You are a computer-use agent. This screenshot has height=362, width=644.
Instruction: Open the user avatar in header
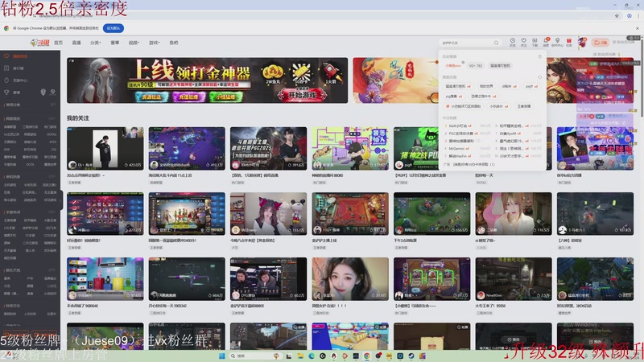click(582, 43)
